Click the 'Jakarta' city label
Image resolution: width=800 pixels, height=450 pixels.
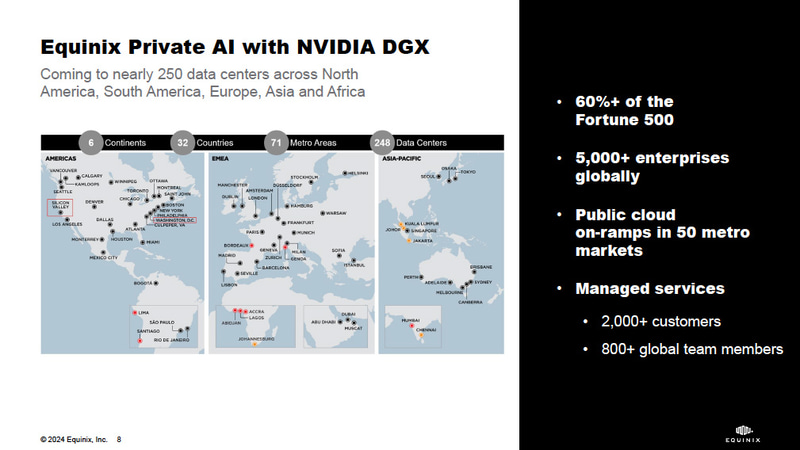tap(423, 240)
